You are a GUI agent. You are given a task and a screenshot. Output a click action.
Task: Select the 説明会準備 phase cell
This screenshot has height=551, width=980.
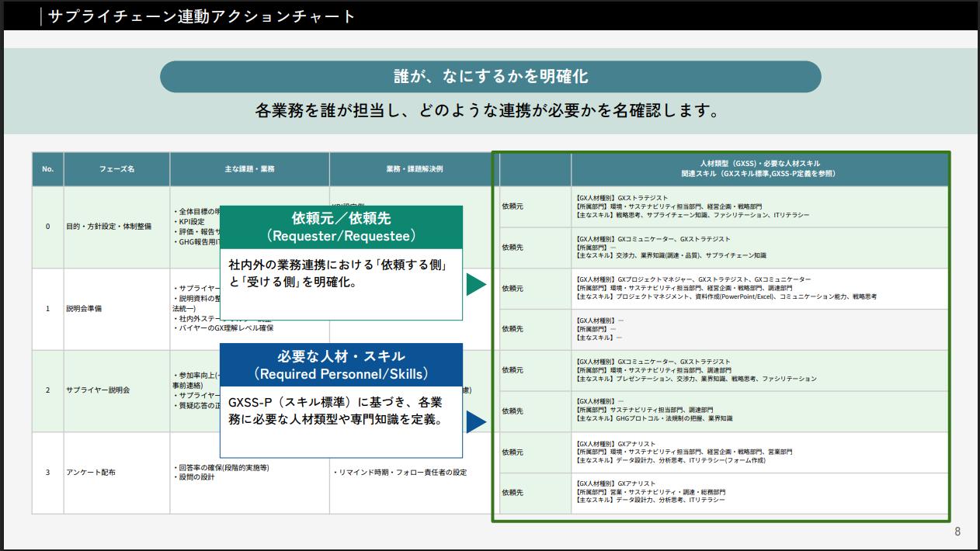[84, 308]
